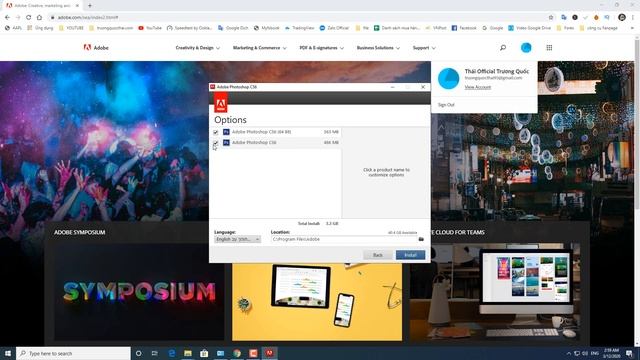Open File Explorer from taskbar
Screen dimensions: 640x360
pyautogui.click(x=188, y=353)
